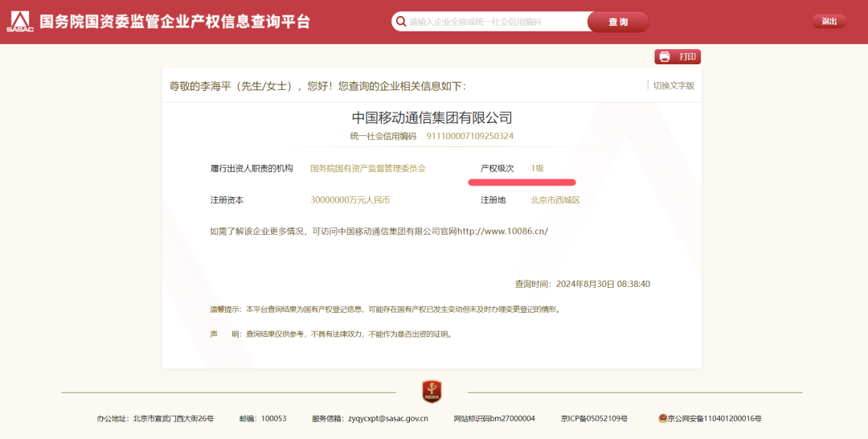Select company name 中国移动通信集团有限公司
This screenshot has height=439, width=868.
[432, 117]
